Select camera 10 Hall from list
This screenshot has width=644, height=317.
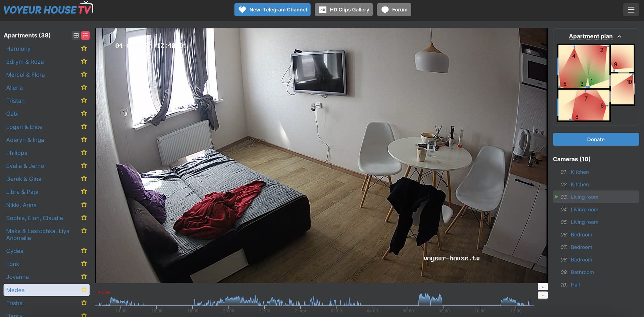[575, 285]
